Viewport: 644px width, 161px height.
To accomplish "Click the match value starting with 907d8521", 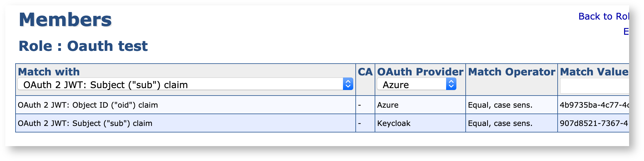I will [594, 123].
